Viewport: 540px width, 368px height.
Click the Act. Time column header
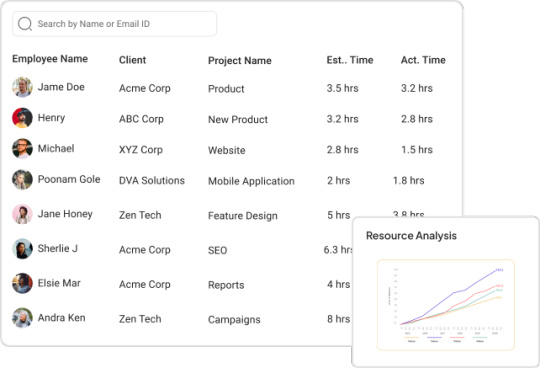pos(423,60)
